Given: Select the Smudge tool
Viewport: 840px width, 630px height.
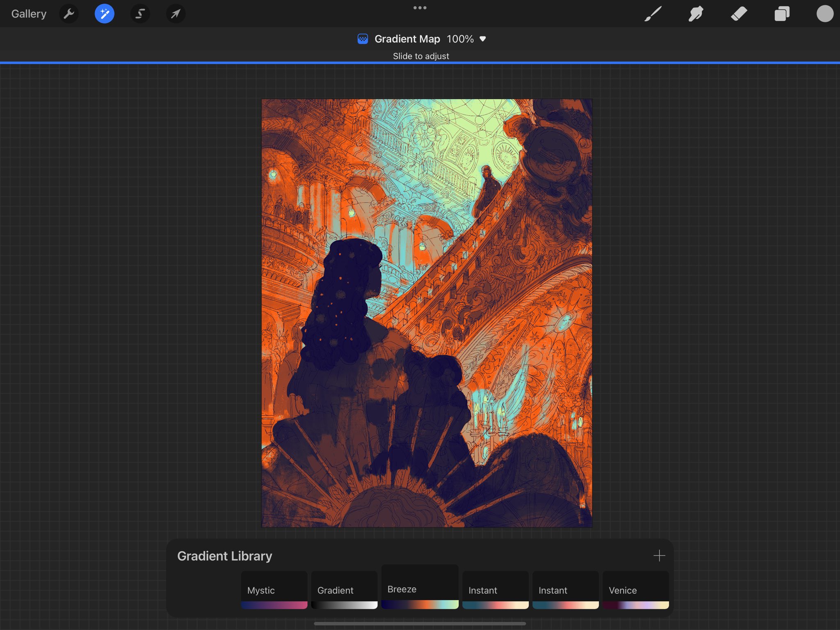Looking at the screenshot, I should pyautogui.click(x=696, y=14).
